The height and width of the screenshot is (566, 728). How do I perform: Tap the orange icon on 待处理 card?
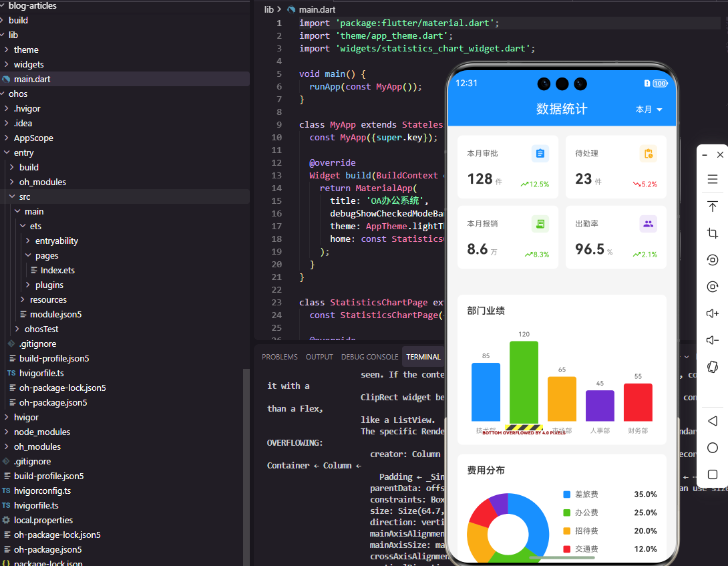point(648,153)
